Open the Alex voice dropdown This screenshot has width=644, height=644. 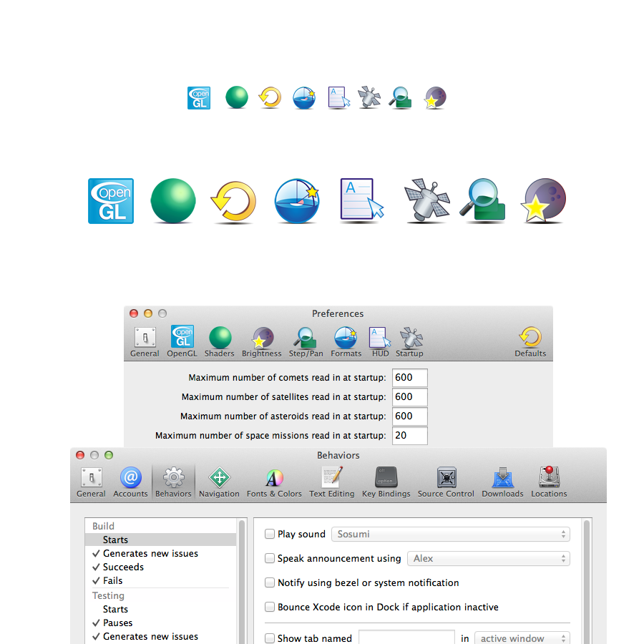coord(488,558)
